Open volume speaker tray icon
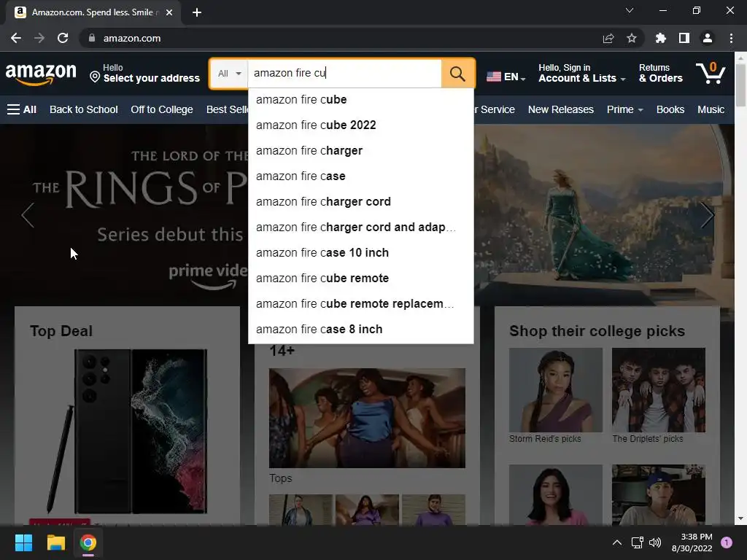Image resolution: width=747 pixels, height=560 pixels. click(655, 542)
